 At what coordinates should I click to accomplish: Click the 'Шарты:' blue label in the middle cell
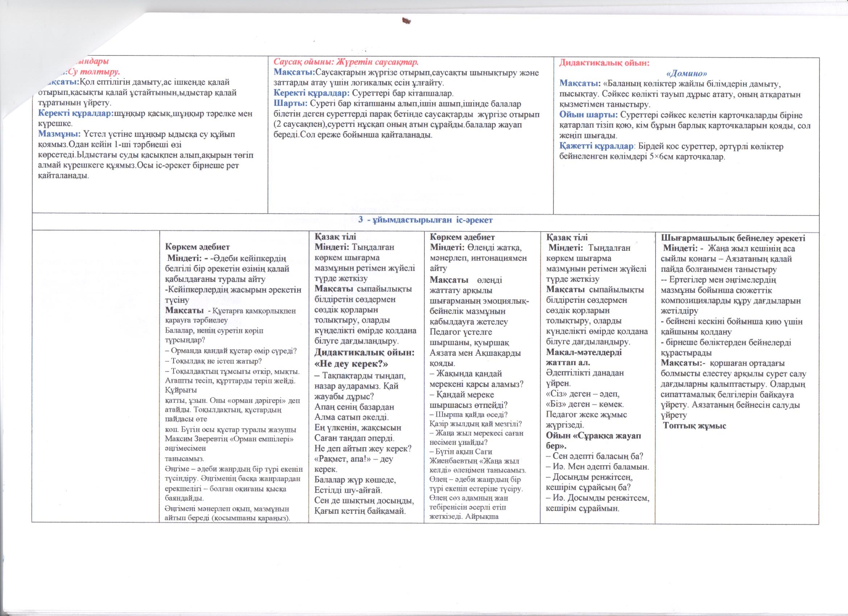(x=291, y=103)
